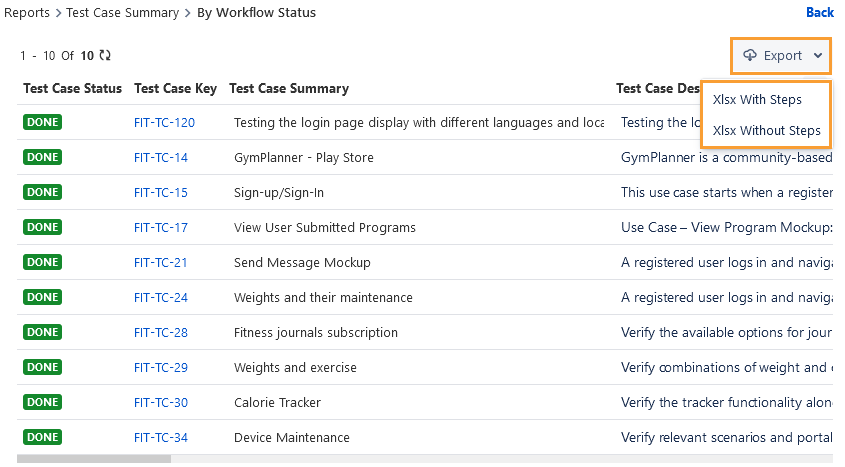Click the refresh icon next to record count
845x467 pixels.
pos(105,55)
